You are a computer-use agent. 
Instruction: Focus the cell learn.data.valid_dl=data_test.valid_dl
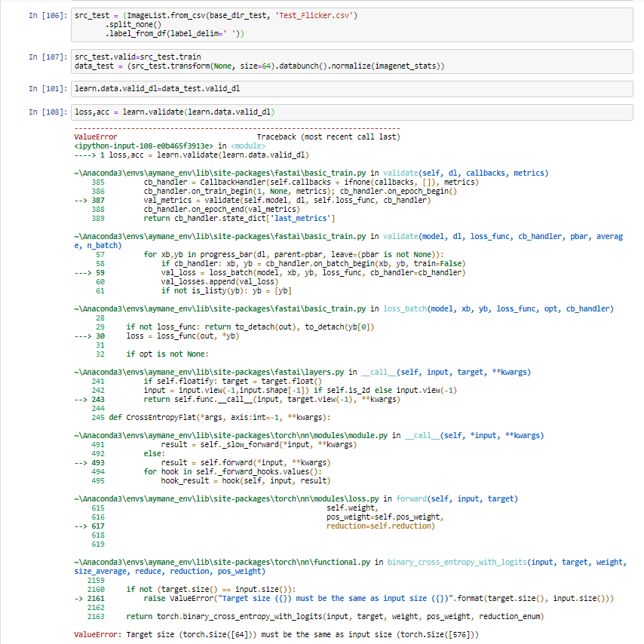(x=351, y=89)
